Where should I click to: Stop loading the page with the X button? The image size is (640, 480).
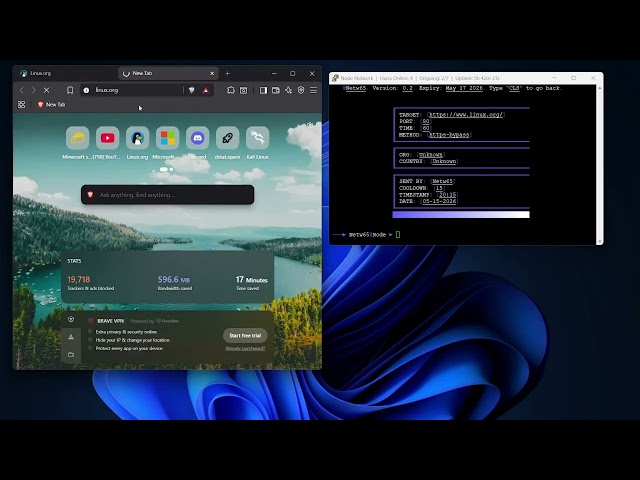tap(47, 90)
